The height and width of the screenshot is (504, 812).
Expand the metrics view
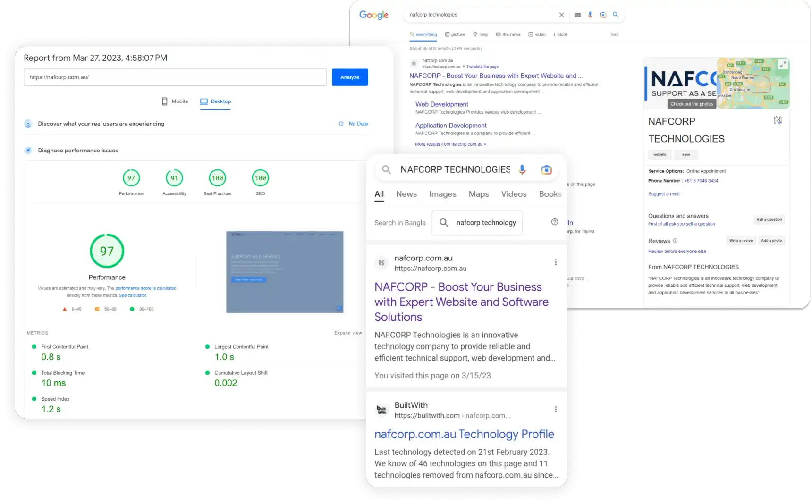[x=348, y=333]
